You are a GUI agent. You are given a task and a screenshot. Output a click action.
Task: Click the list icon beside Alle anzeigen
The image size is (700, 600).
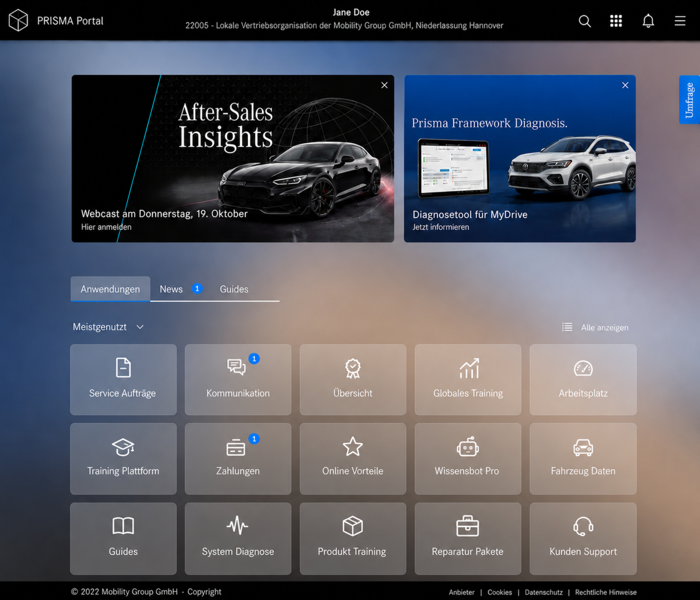[567, 327]
